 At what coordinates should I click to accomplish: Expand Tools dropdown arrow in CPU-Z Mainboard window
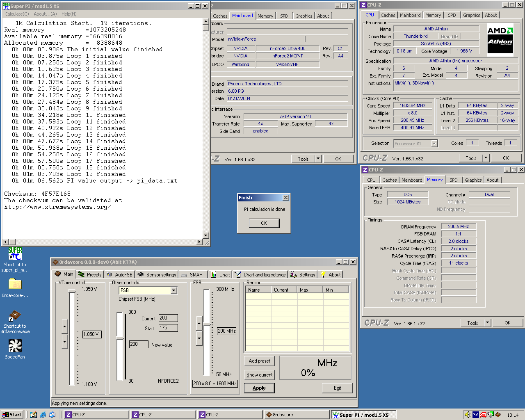(318, 159)
